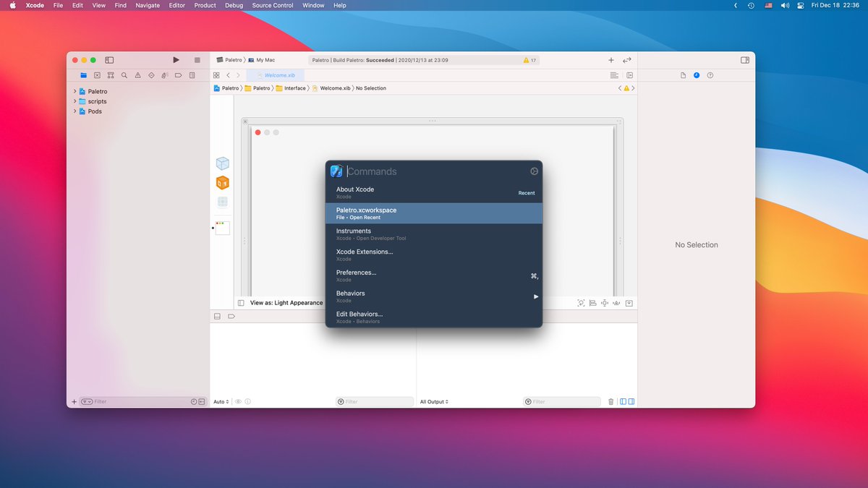Open the Source Control navigator icon
The image size is (868, 488).
tap(97, 75)
